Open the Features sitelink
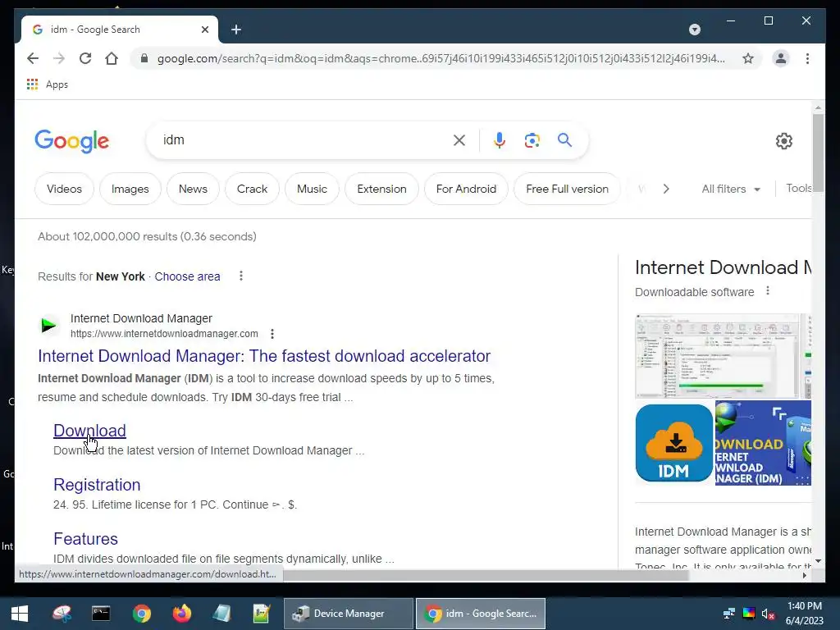 85,538
